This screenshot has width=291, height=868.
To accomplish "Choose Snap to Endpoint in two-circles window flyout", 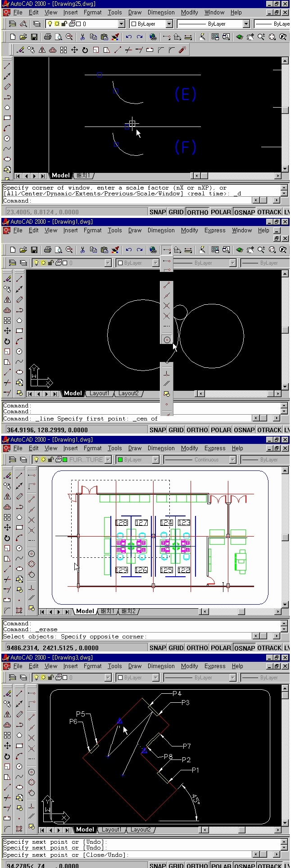I will point(167,285).
